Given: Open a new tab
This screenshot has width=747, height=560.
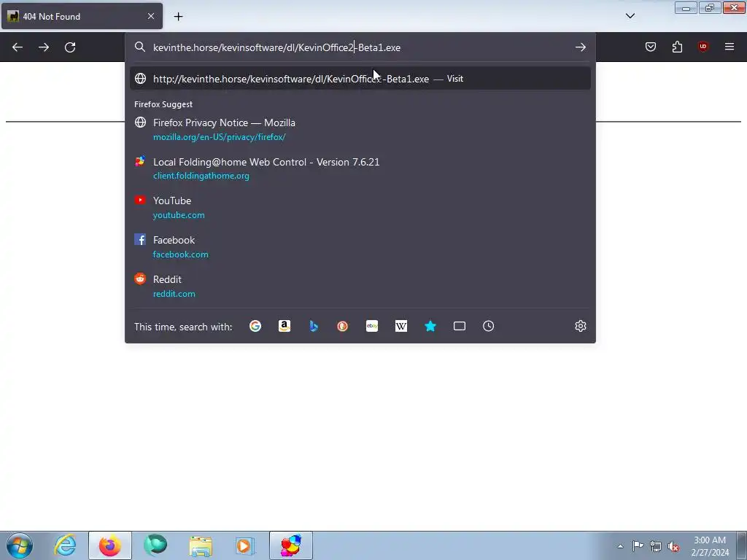Looking at the screenshot, I should click(x=178, y=16).
